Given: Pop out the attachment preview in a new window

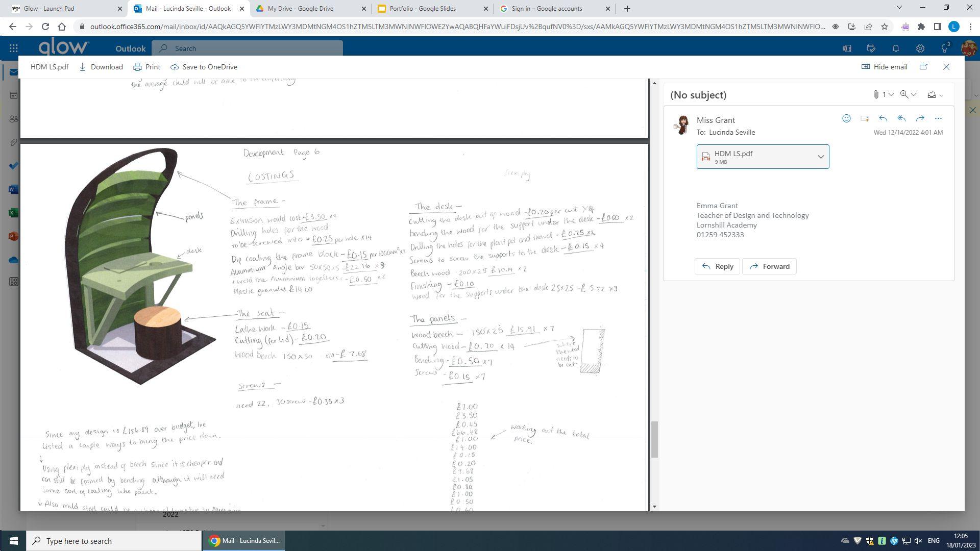Looking at the screenshot, I should tap(923, 67).
